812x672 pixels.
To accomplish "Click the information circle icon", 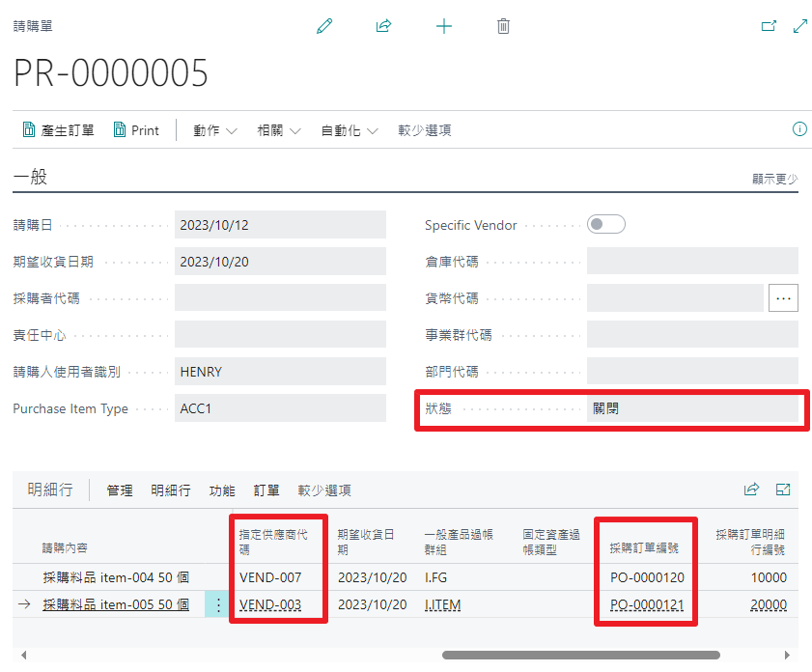I will tap(799, 129).
